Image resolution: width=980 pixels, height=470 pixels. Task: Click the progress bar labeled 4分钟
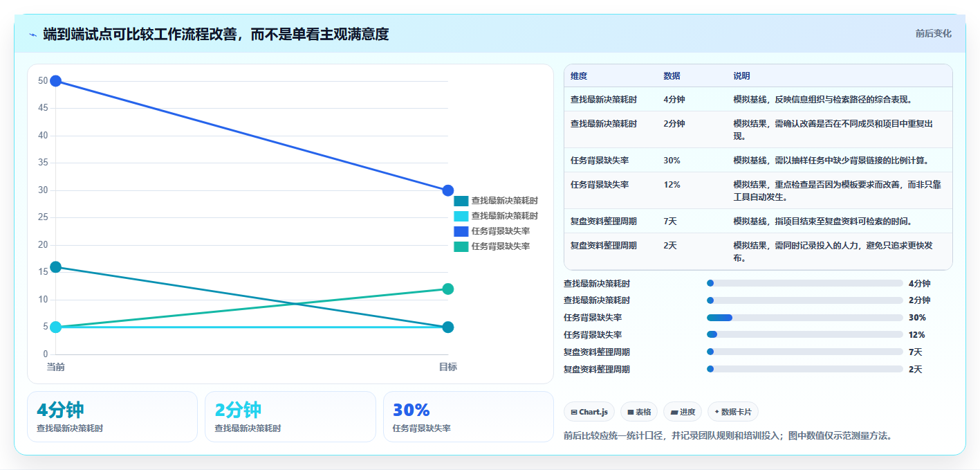(x=804, y=283)
